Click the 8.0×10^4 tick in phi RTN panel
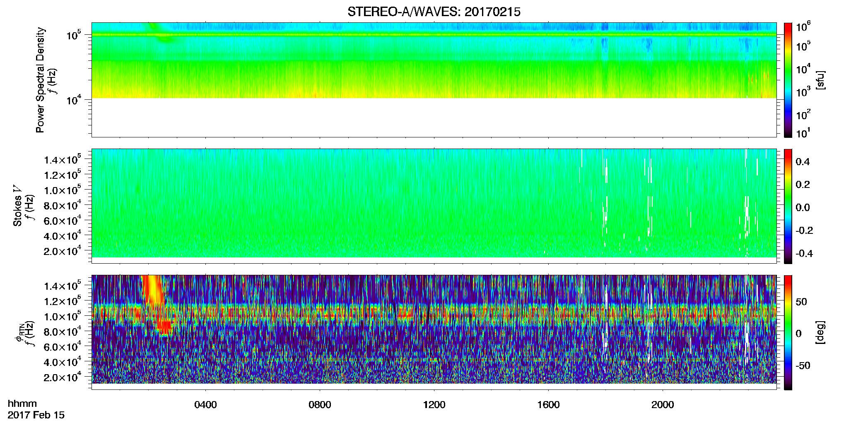The image size is (868, 447). pyautogui.click(x=62, y=332)
